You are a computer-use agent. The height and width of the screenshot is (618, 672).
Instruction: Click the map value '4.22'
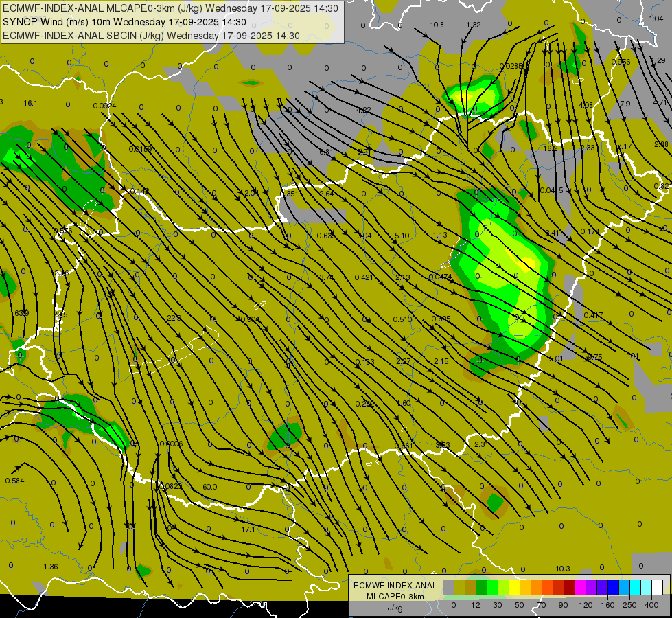[x=363, y=110]
